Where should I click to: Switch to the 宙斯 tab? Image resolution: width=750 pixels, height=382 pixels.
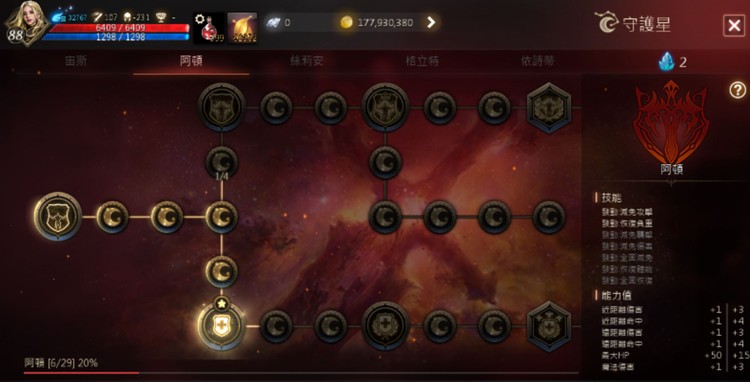[76, 61]
